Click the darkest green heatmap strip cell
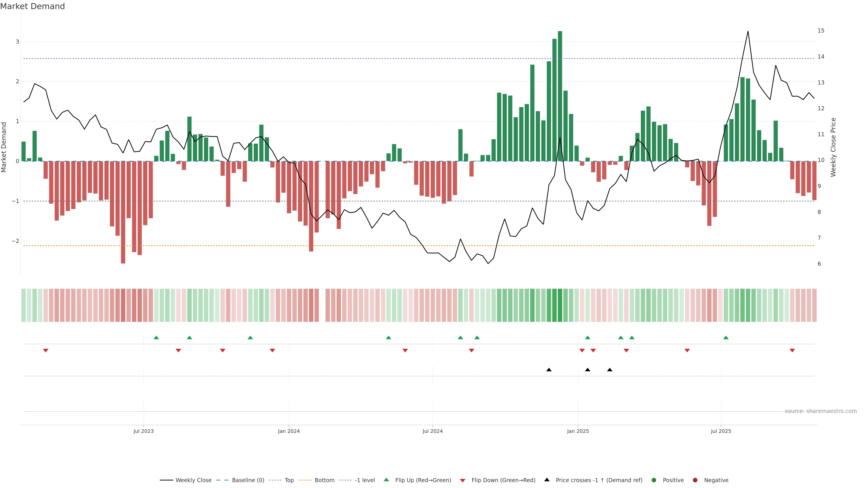This screenshot has width=868, height=488. click(x=560, y=305)
